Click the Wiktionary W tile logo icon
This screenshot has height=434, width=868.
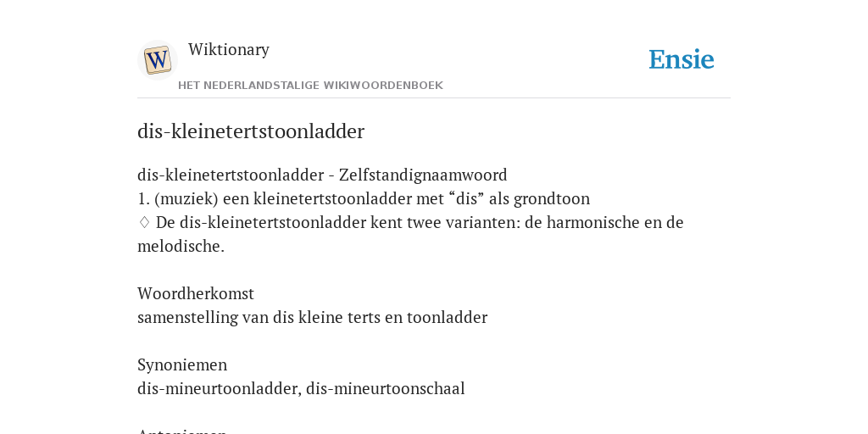(x=157, y=60)
